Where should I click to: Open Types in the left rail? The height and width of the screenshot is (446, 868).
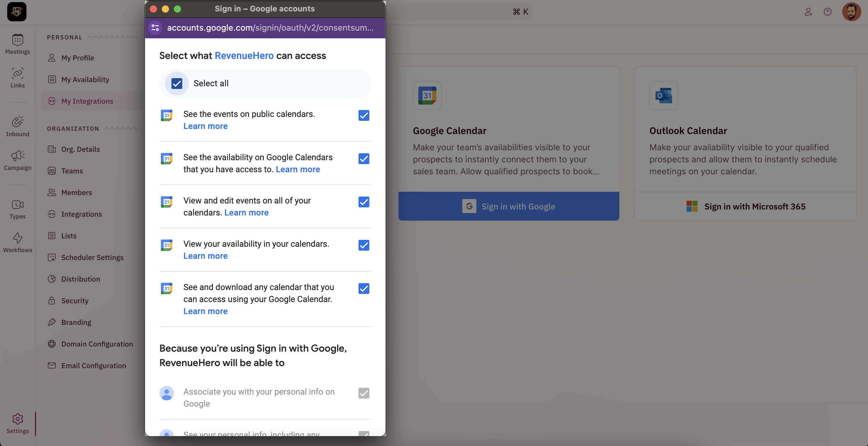click(17, 209)
